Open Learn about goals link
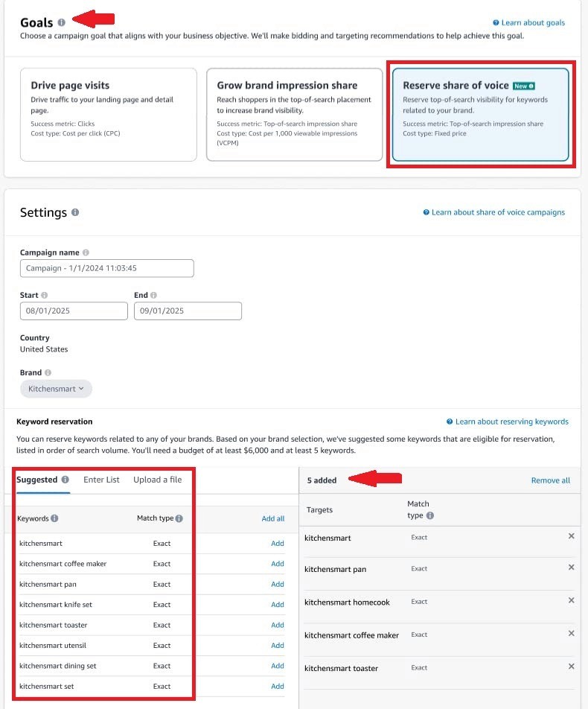This screenshot has width=588, height=709. click(x=528, y=23)
